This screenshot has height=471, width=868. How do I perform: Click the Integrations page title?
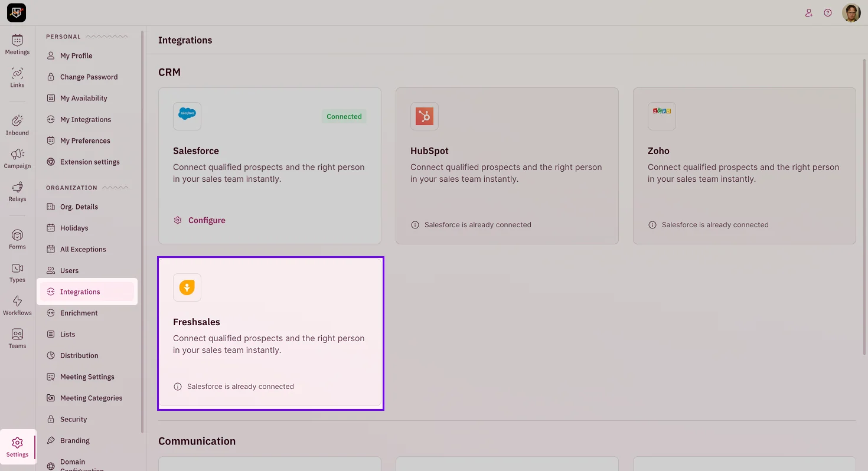185,40
